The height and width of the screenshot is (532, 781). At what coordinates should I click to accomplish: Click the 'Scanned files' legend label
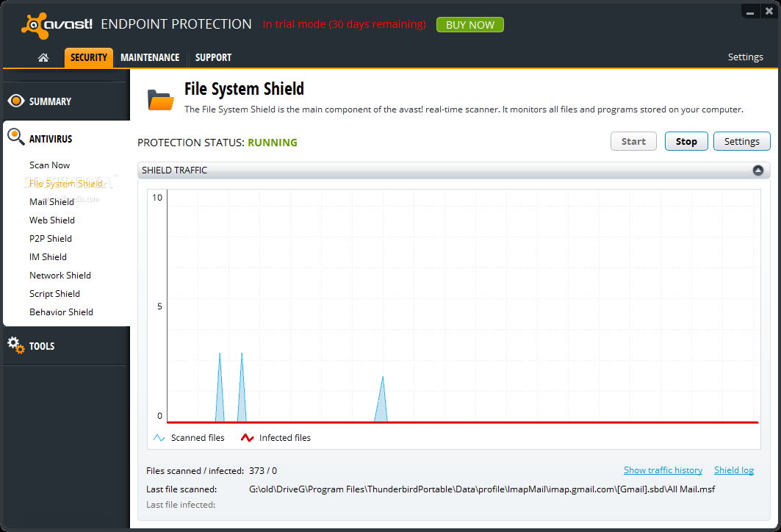(198, 438)
